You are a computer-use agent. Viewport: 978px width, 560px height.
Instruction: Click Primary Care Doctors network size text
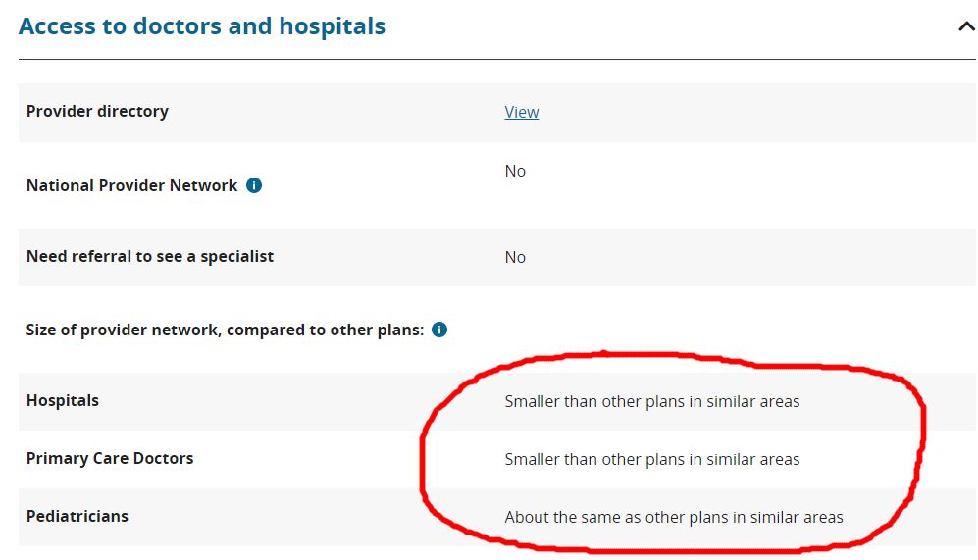[651, 459]
